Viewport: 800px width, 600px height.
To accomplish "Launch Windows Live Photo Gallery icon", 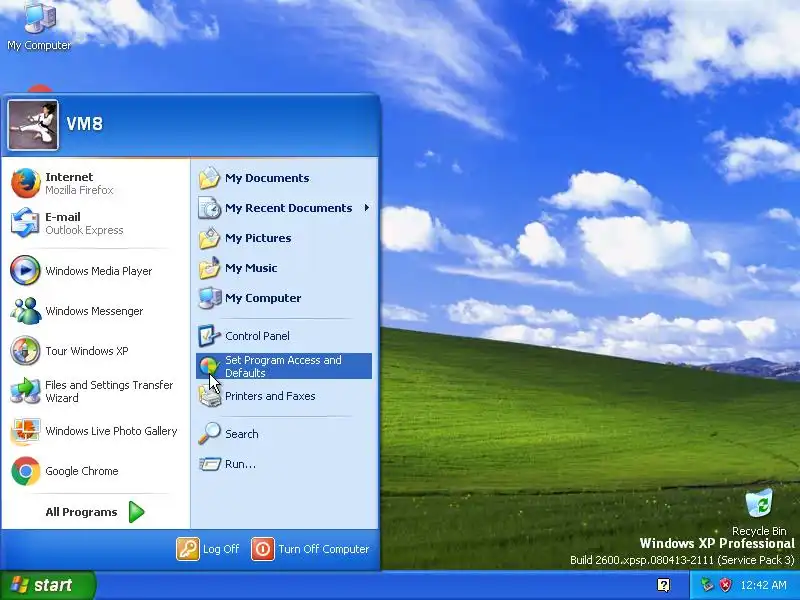I will [25, 431].
